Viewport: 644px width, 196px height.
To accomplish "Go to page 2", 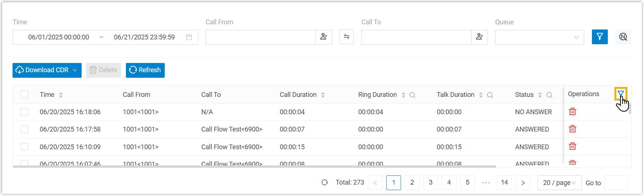I will (412, 183).
